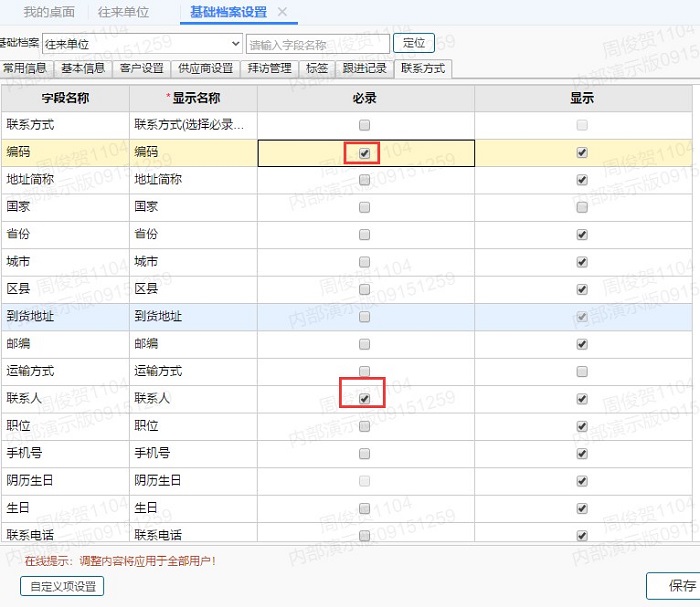Screen dimensions: 700x607
Task: Uncheck 显示 for 邮编 row
Action: tap(582, 344)
